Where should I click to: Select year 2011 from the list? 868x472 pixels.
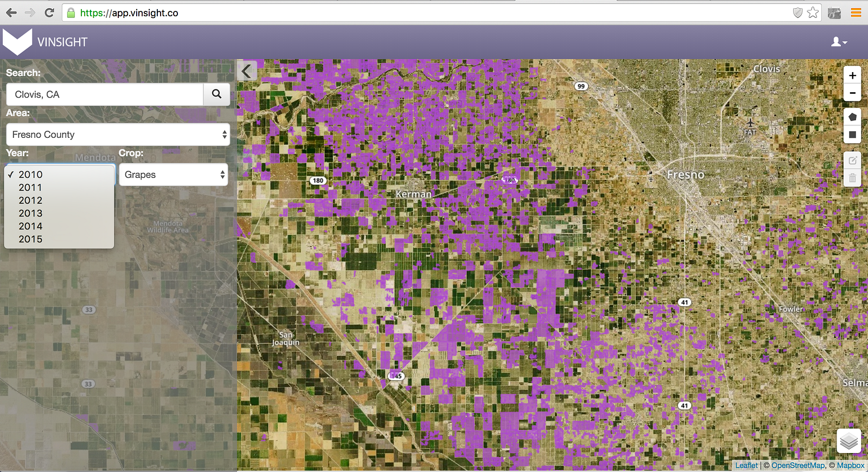[59, 187]
